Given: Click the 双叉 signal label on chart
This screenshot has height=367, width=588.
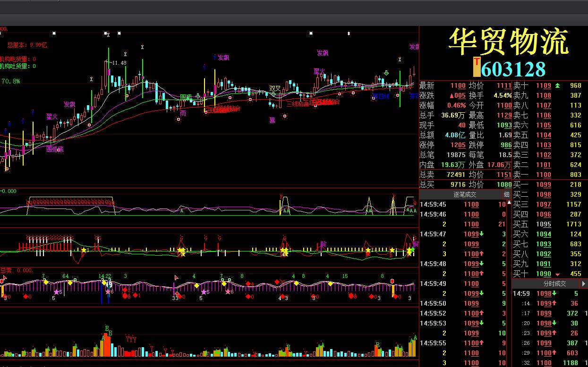Looking at the screenshot, I should coord(275,88).
